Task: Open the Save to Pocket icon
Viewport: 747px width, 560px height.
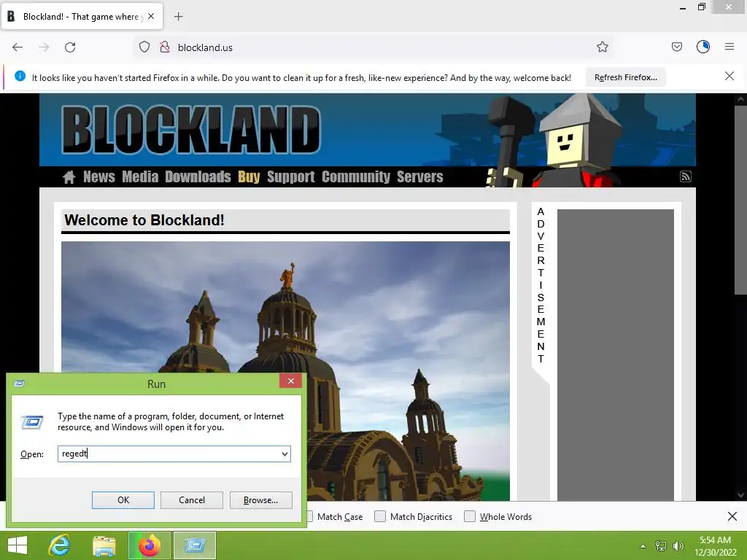Action: click(x=676, y=47)
